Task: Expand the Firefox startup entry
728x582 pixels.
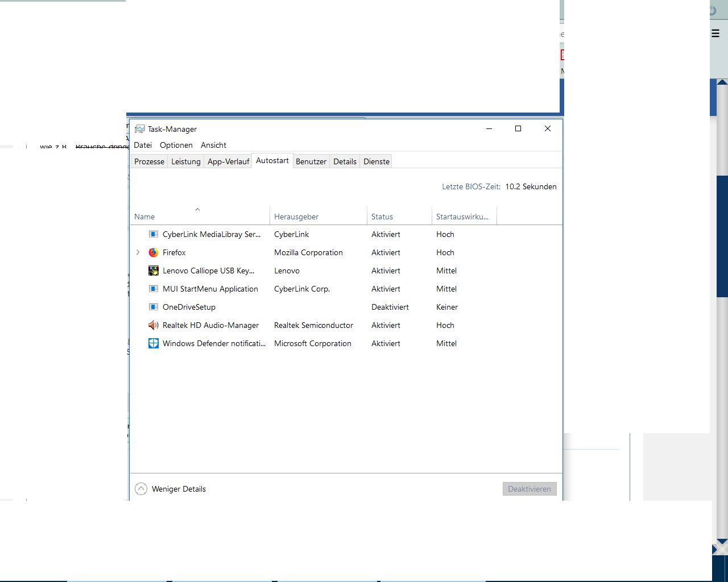Action: click(138, 252)
